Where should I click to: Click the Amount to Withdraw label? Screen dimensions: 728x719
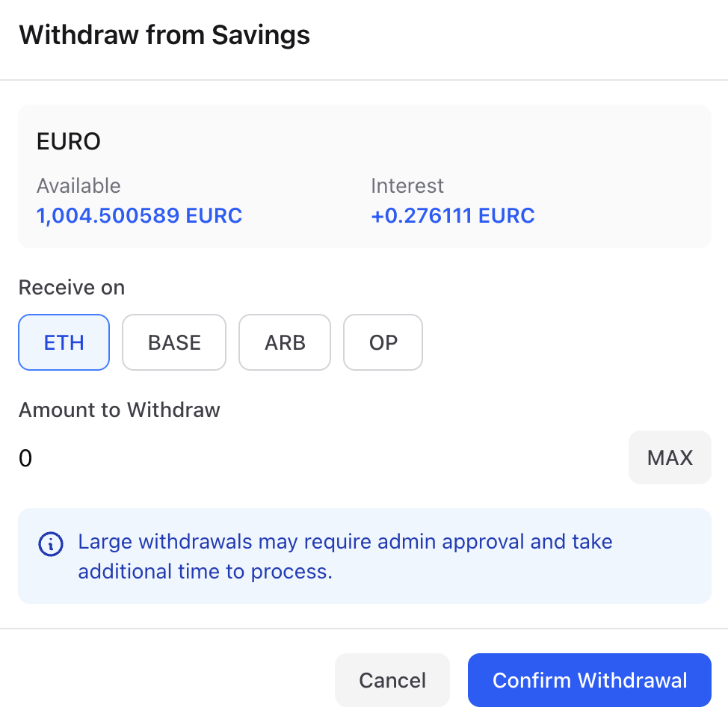pyautogui.click(x=120, y=410)
